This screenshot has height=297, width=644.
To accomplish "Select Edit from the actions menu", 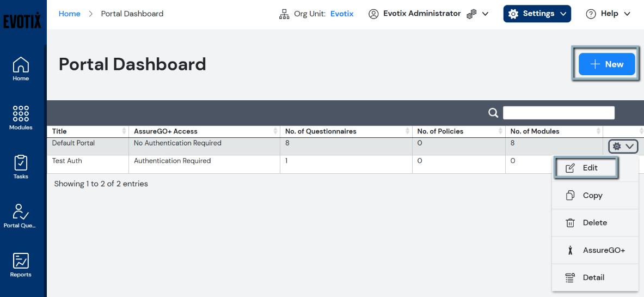I will (x=586, y=168).
